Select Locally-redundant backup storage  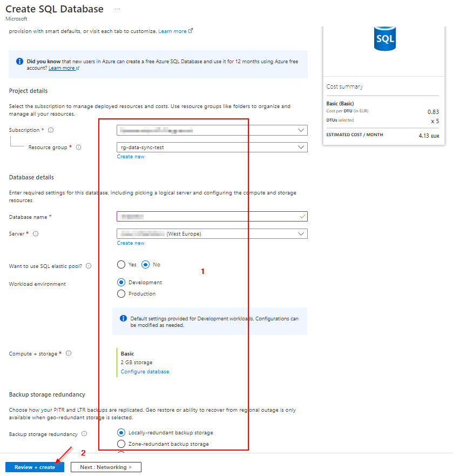[121, 432]
